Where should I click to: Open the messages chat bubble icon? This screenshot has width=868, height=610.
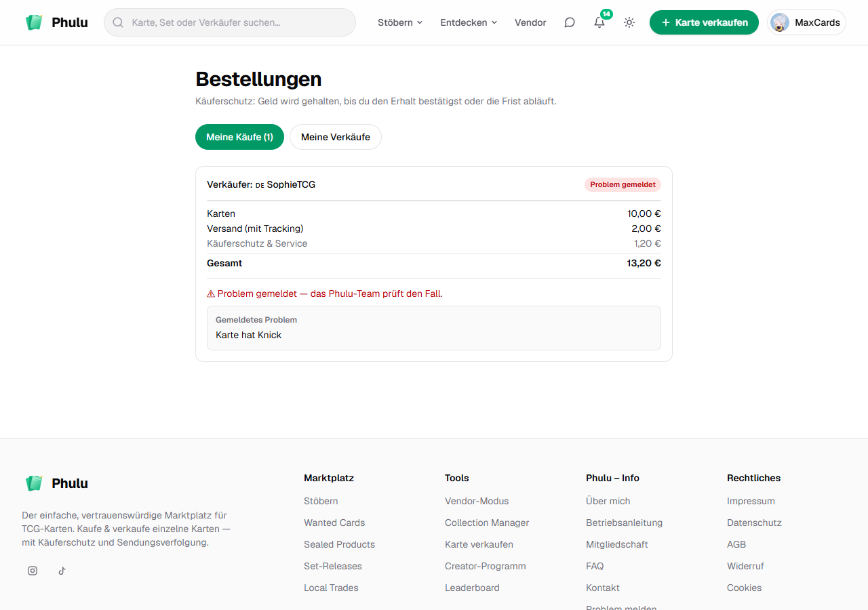coord(570,22)
